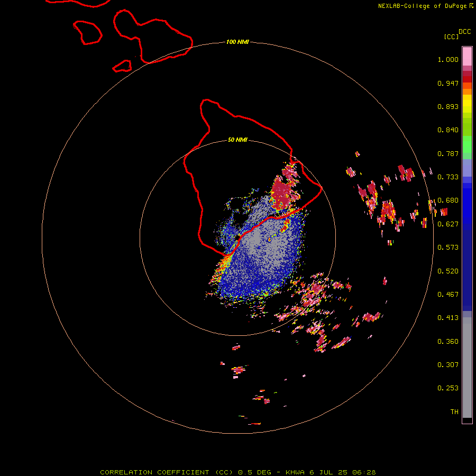Click the 50 NMI range ring label
Viewport: 476px width, 476px height.
tap(237, 140)
